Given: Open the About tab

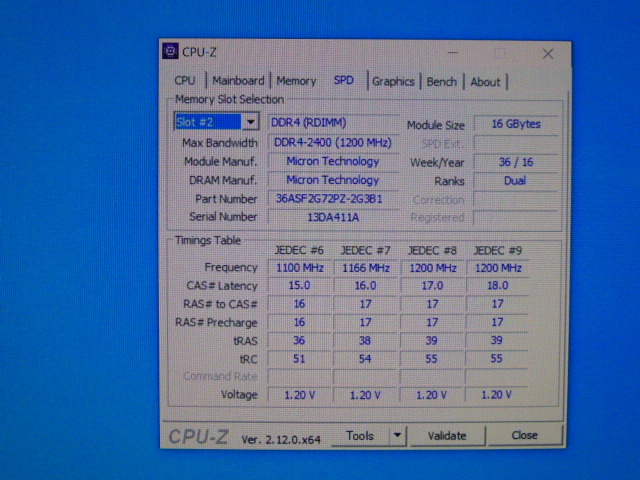Looking at the screenshot, I should click(x=485, y=82).
